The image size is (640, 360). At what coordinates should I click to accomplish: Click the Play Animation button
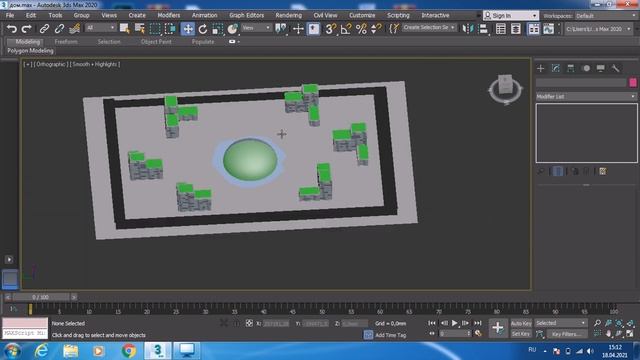coord(454,323)
